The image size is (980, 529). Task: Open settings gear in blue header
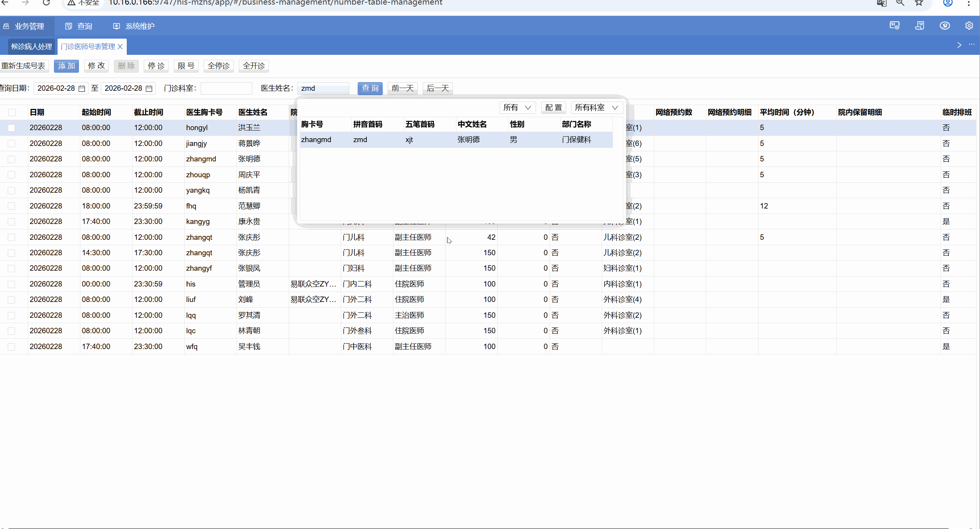tap(969, 26)
